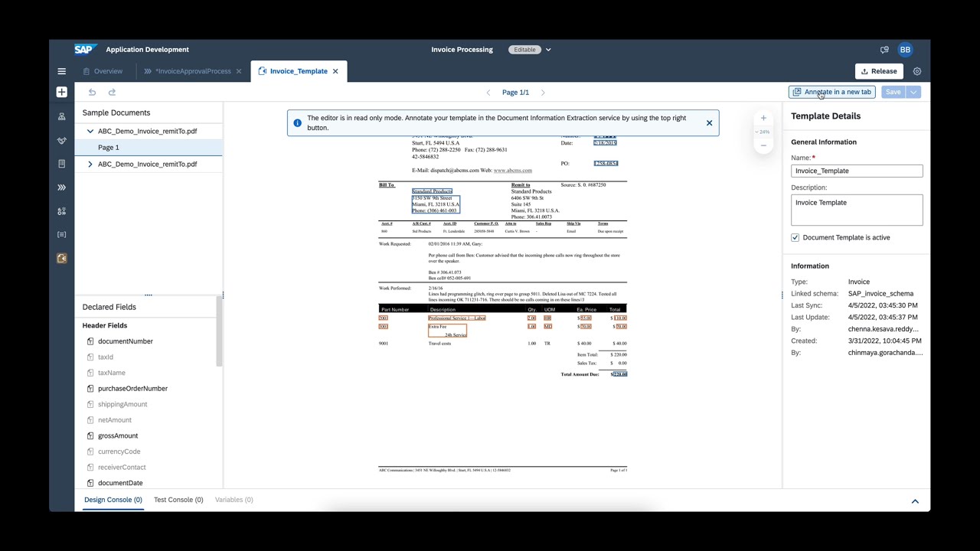The height and width of the screenshot is (551, 980).
Task: Toggle Document Template is active checkbox
Action: pyautogui.click(x=795, y=238)
